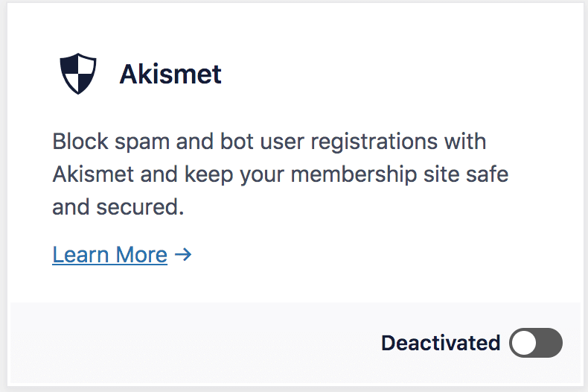Click the word 'registrations' in the description
Viewport: 588px width, 392px height.
coord(374,142)
